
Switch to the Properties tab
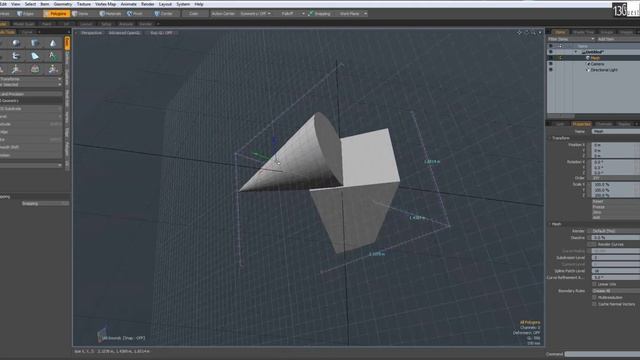581,124
